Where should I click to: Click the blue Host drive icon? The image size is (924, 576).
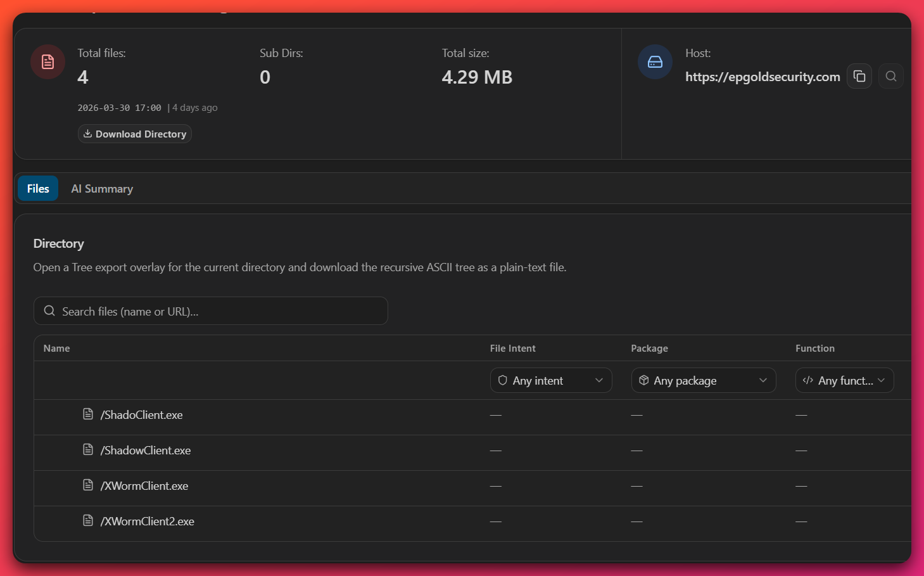(x=655, y=62)
